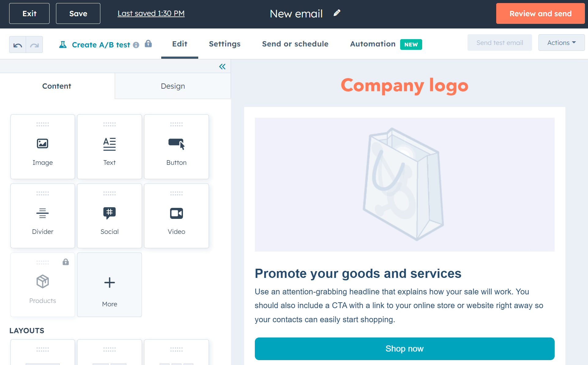Open the Settings tab

click(x=225, y=44)
